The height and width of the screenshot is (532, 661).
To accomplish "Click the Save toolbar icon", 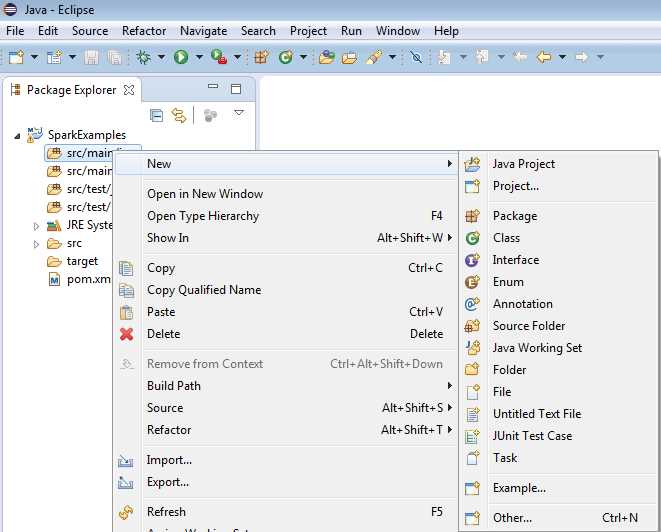I will (x=91, y=57).
